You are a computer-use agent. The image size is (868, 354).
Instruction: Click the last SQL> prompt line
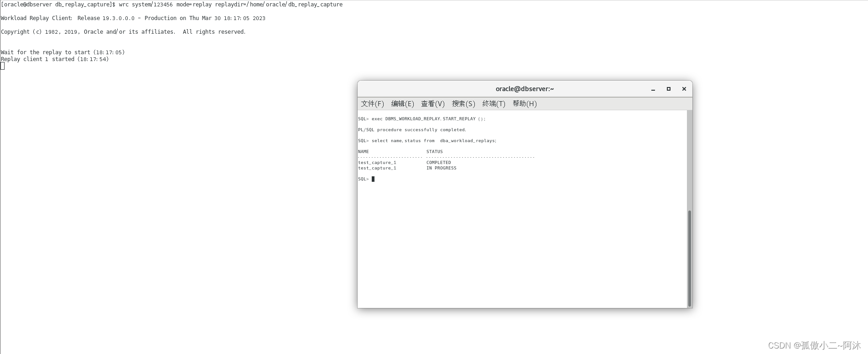click(x=366, y=179)
